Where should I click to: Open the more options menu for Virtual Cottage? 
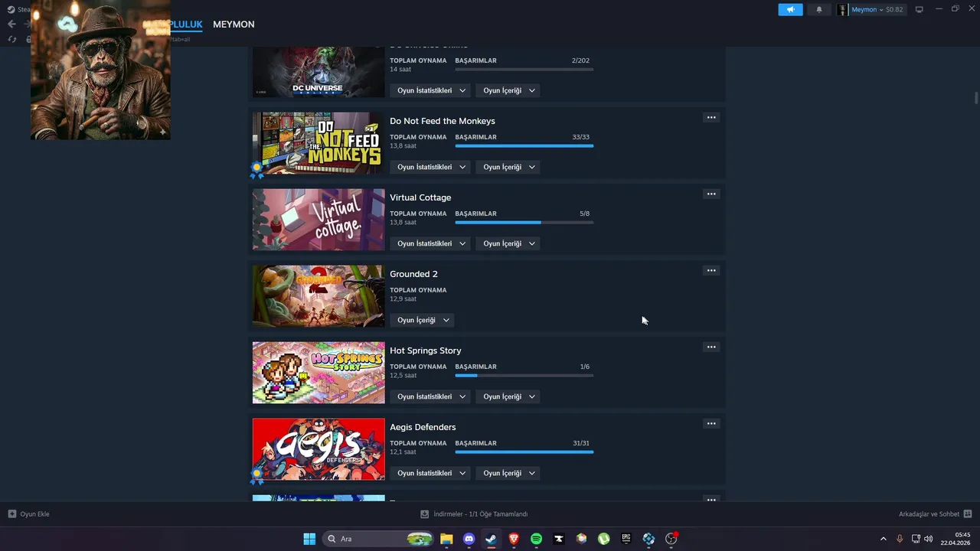[x=711, y=194]
